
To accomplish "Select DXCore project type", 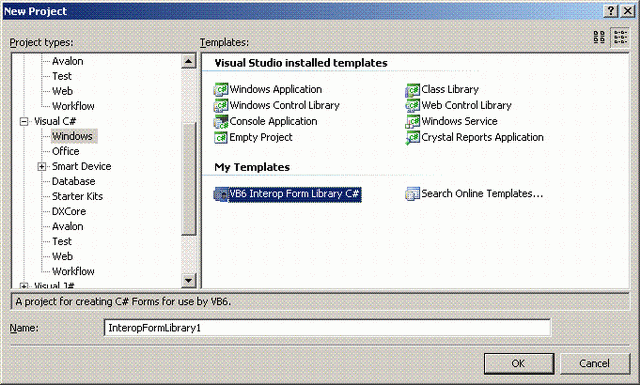I will (69, 211).
